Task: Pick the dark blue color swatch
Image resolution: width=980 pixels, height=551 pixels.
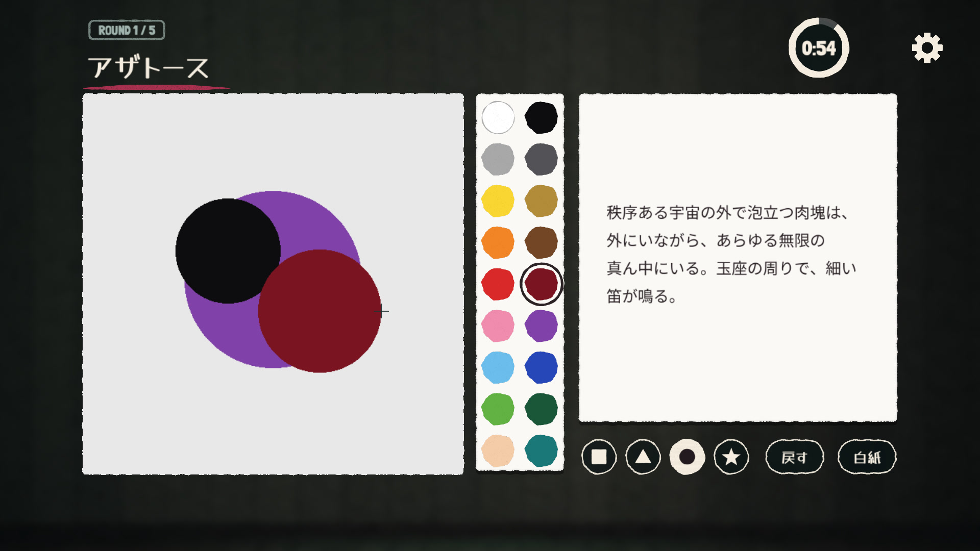Action: click(541, 367)
